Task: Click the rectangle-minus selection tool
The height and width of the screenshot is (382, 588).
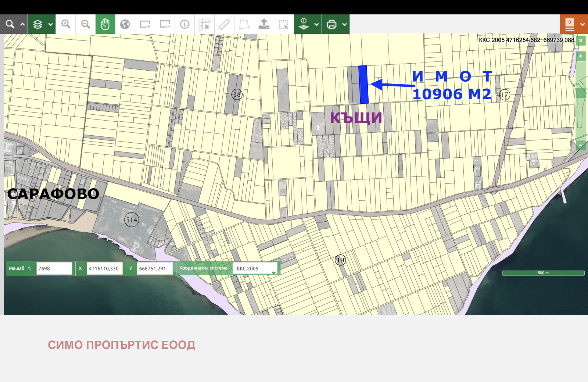Action: [165, 24]
